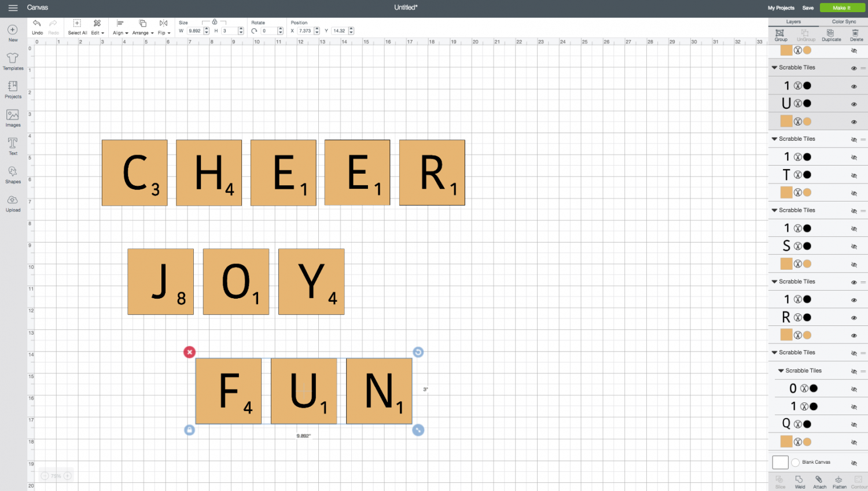Viewport: 868px width, 491px height.
Task: Click the tan color swatch in Layers panel
Action: click(786, 50)
